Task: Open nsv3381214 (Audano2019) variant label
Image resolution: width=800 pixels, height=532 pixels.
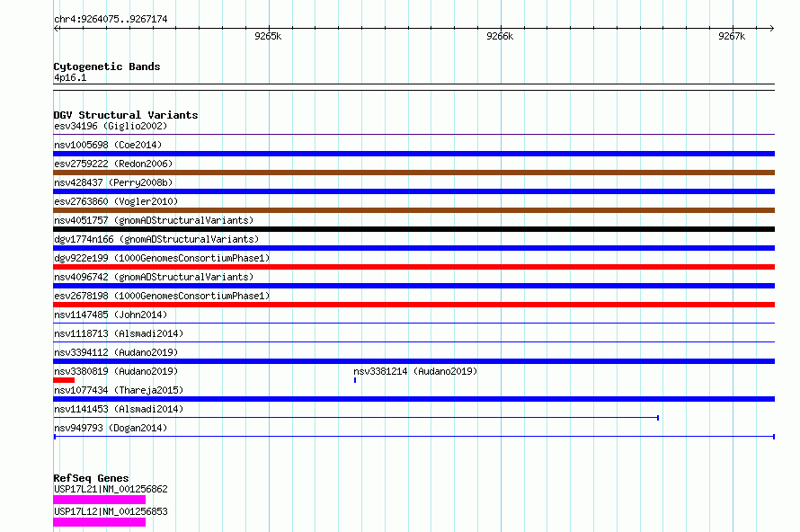Action: (415, 371)
